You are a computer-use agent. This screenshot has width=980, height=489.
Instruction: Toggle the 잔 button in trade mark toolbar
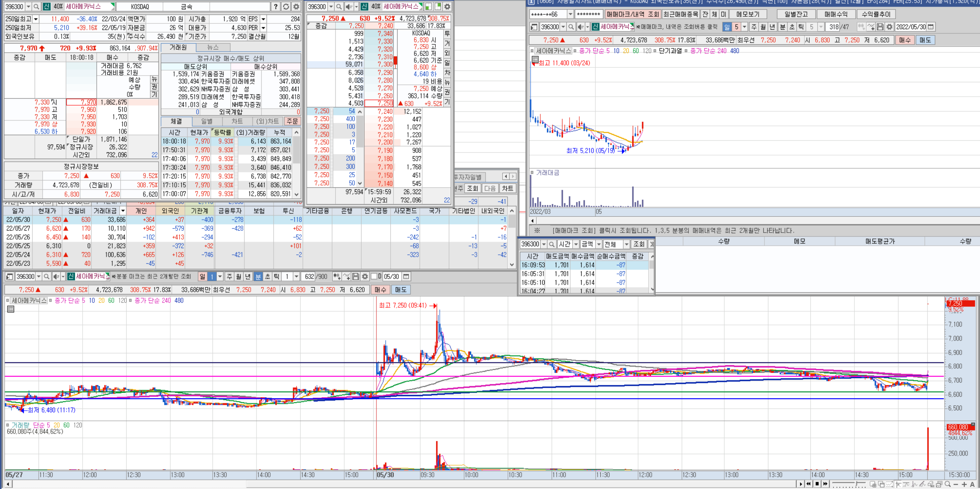705,14
